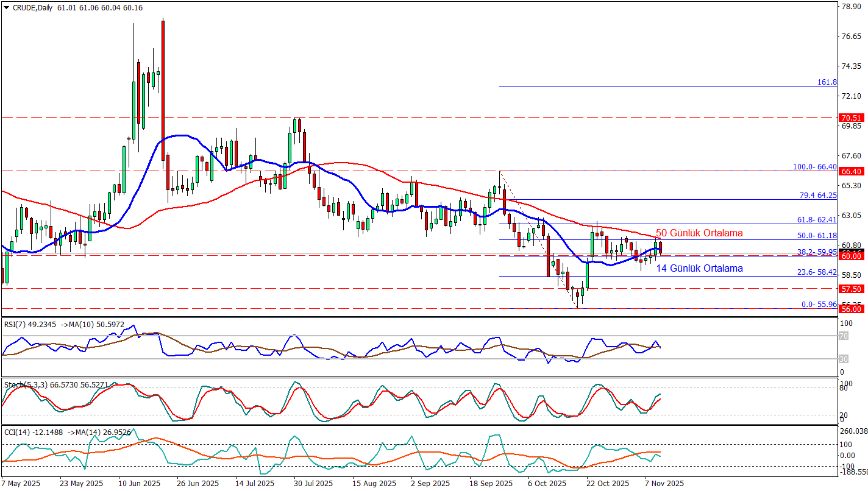Click the 79.4 64.25 Fibonacci label
Screen dimensions: 868x491
coord(818,196)
